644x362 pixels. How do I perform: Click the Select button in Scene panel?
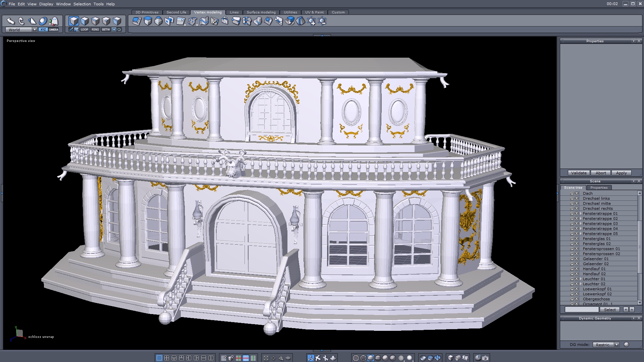tap(609, 310)
